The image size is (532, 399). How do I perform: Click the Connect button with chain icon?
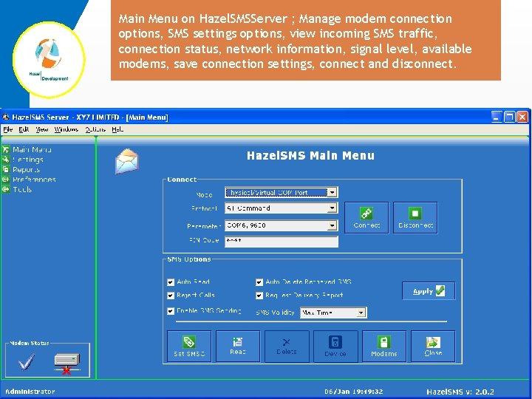pos(366,218)
